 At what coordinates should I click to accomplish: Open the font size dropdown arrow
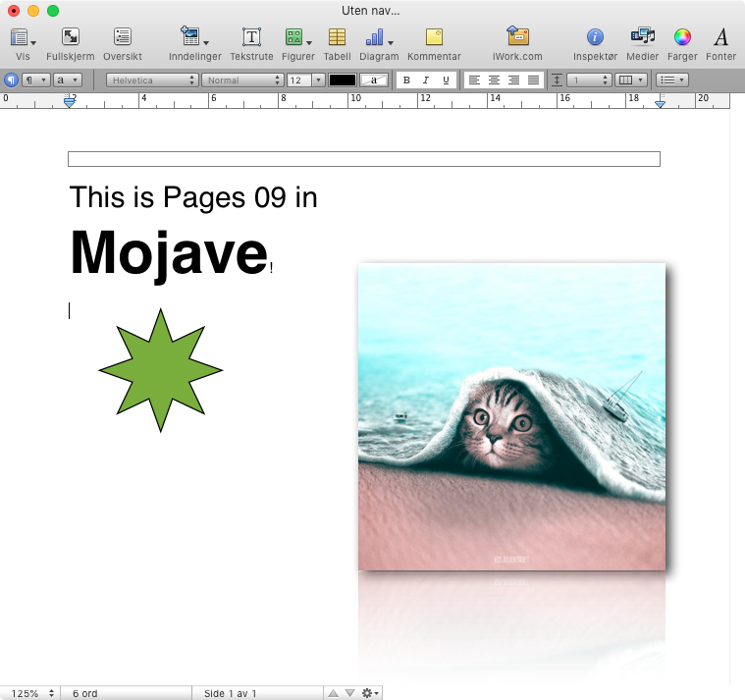click(318, 81)
